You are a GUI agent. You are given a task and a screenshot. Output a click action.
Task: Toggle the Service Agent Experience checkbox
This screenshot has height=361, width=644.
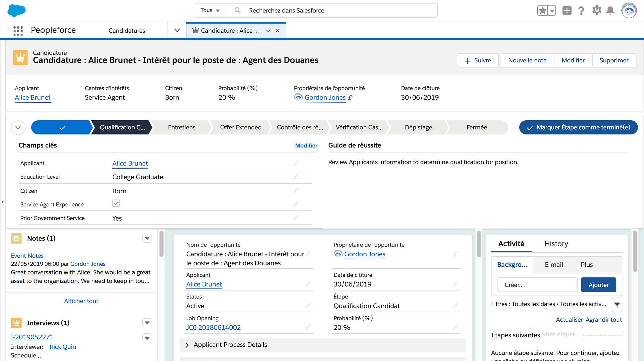point(116,203)
